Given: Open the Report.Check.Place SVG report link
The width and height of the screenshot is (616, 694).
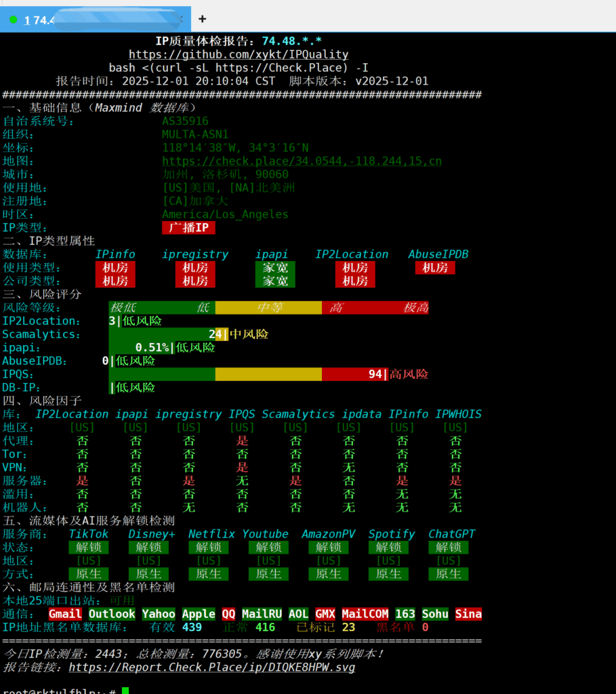Looking at the screenshot, I should coord(211,667).
